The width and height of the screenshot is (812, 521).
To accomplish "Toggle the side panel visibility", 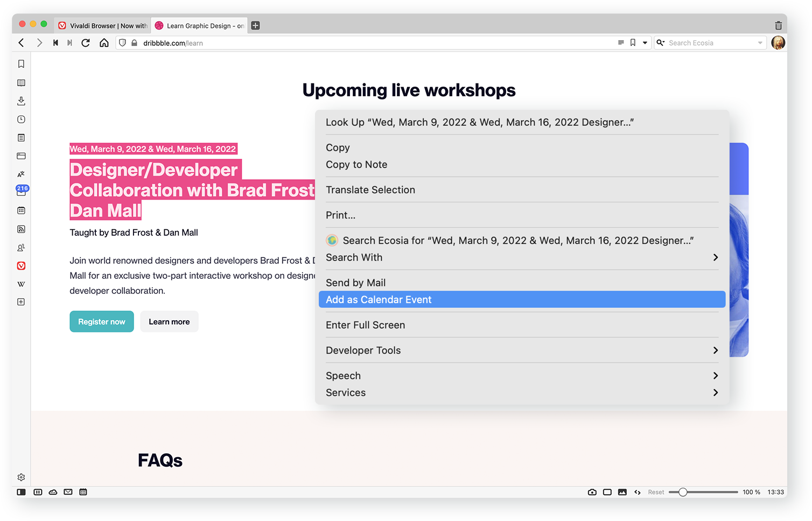I will [x=21, y=492].
